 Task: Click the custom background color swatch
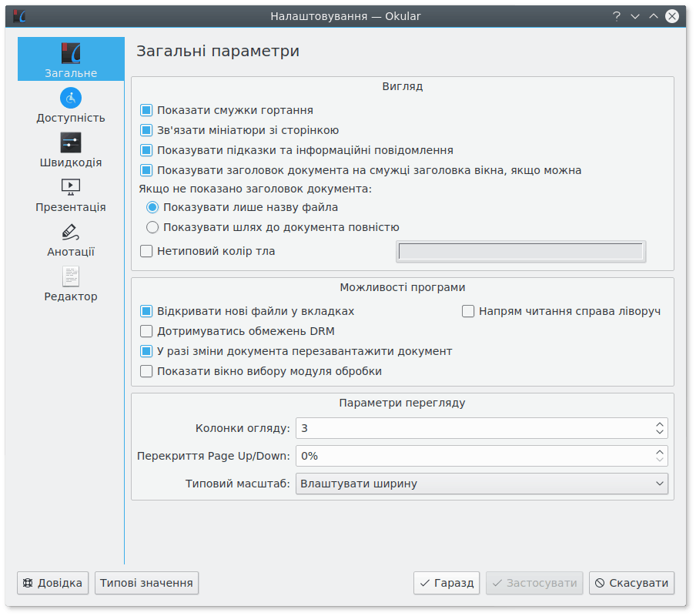520,251
